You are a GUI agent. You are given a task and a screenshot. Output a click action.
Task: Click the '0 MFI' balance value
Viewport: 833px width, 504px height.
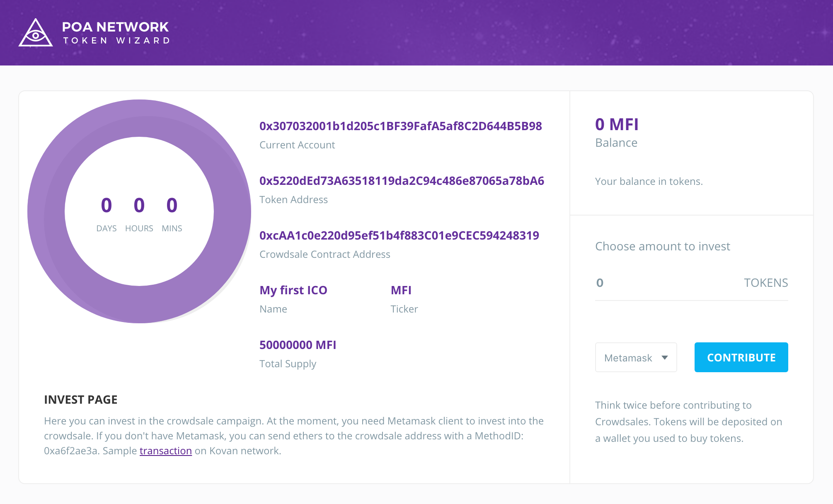[x=617, y=124]
